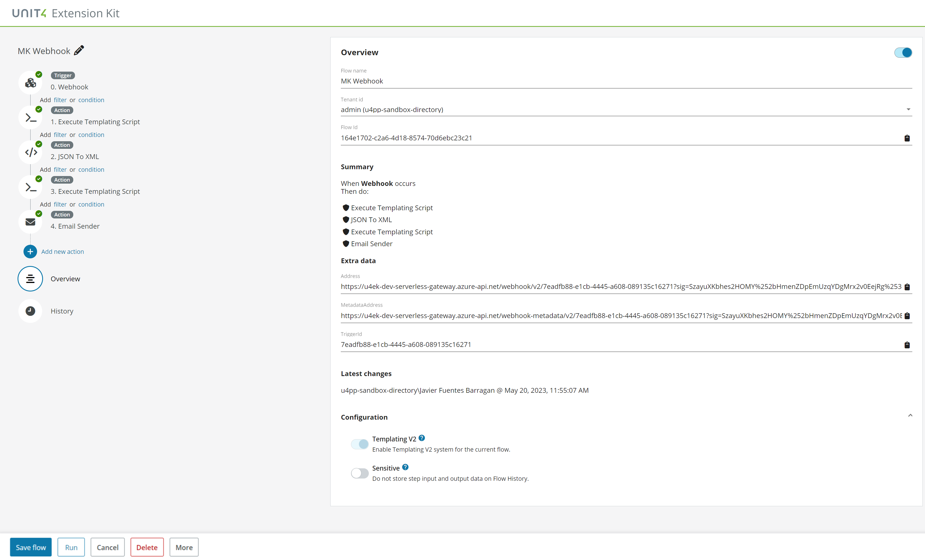Select step 2. JSON To XML
The width and height of the screenshot is (925, 560).
[x=75, y=157]
